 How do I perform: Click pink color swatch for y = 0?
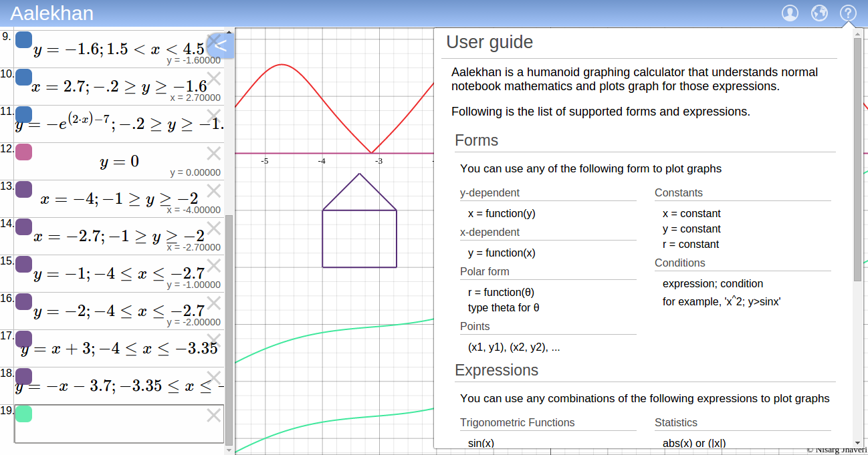23,152
